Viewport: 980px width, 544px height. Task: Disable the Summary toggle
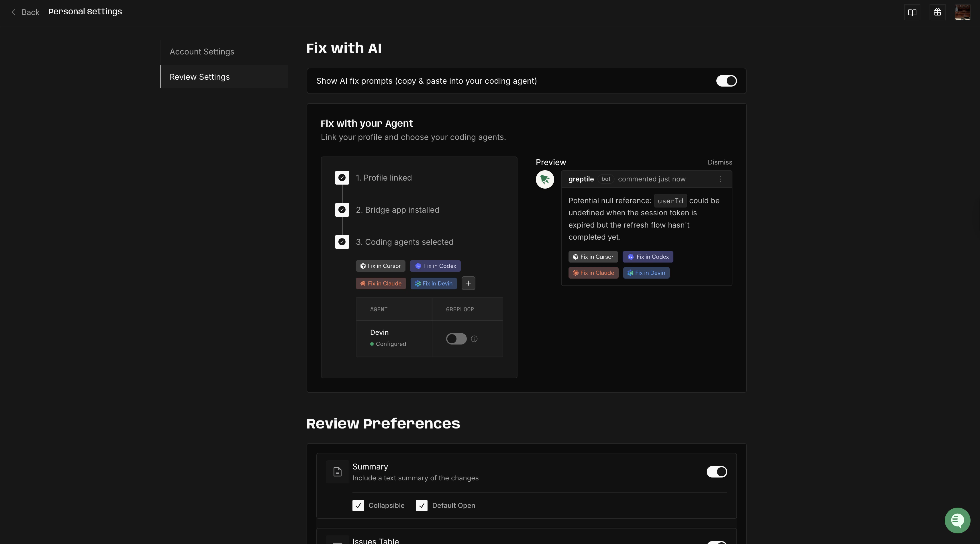tap(716, 472)
